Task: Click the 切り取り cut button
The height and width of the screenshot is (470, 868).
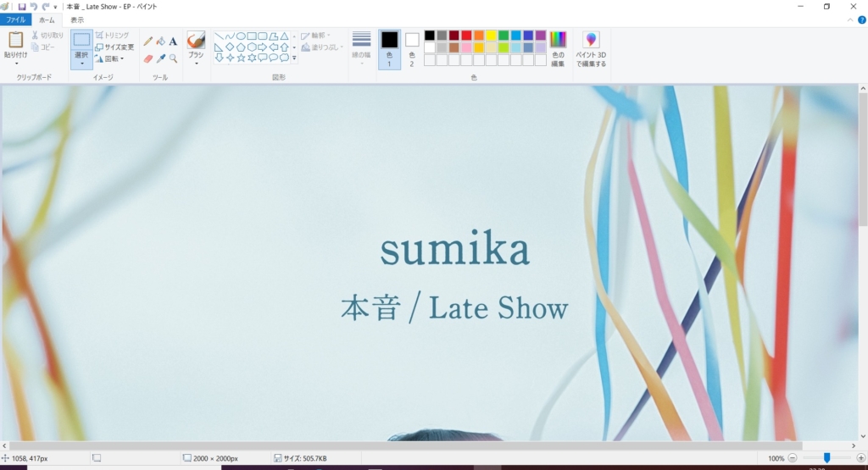Action: tap(47, 36)
